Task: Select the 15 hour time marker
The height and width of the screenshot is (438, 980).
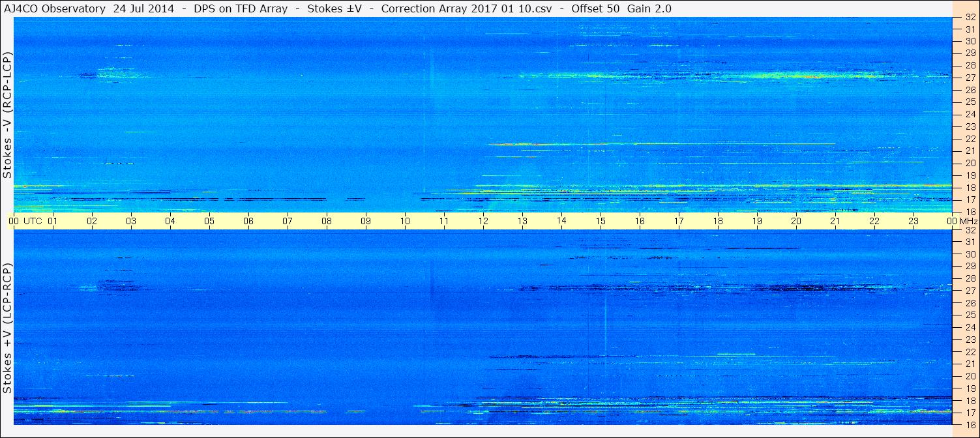Action: pos(601,221)
